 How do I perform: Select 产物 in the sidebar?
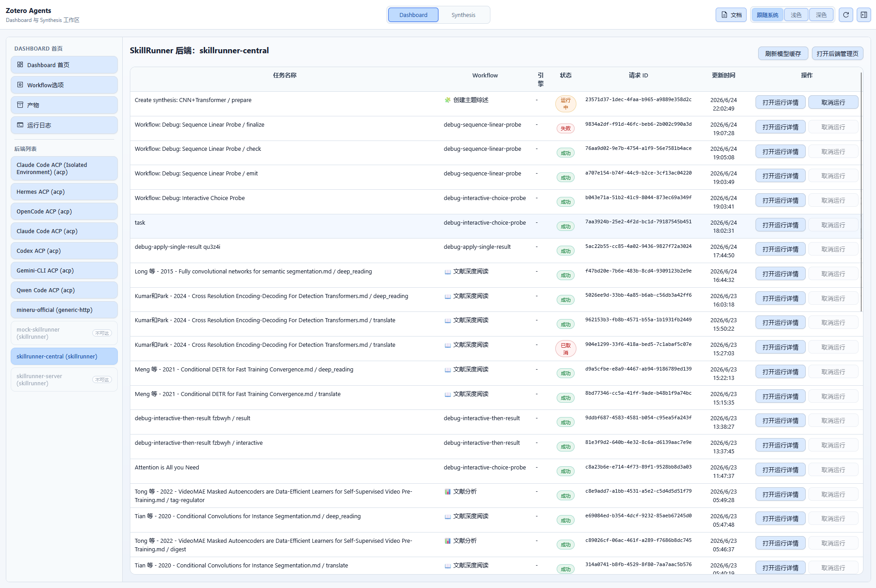(x=64, y=105)
